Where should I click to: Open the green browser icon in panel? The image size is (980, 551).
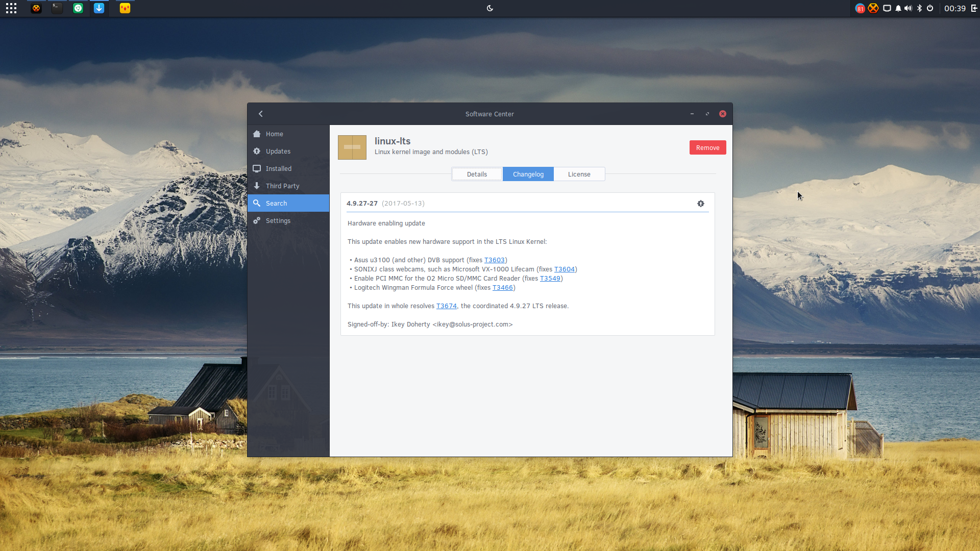[78, 8]
